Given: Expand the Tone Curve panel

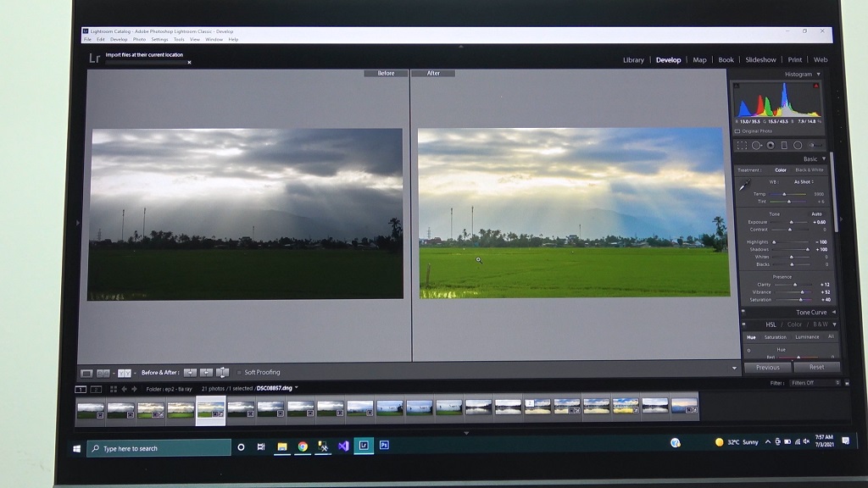Looking at the screenshot, I should point(834,312).
